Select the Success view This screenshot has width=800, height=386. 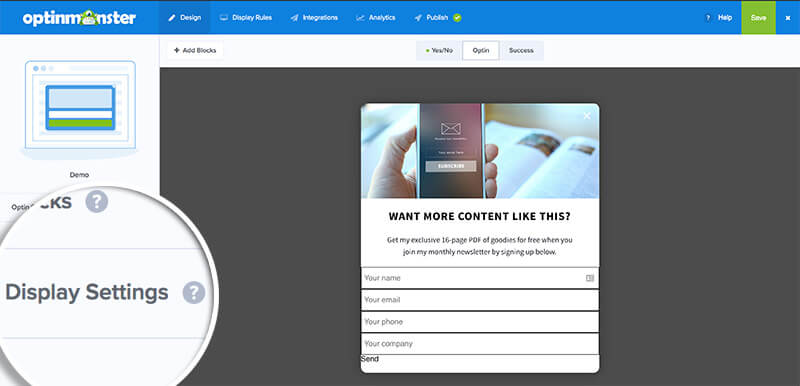pos(521,50)
